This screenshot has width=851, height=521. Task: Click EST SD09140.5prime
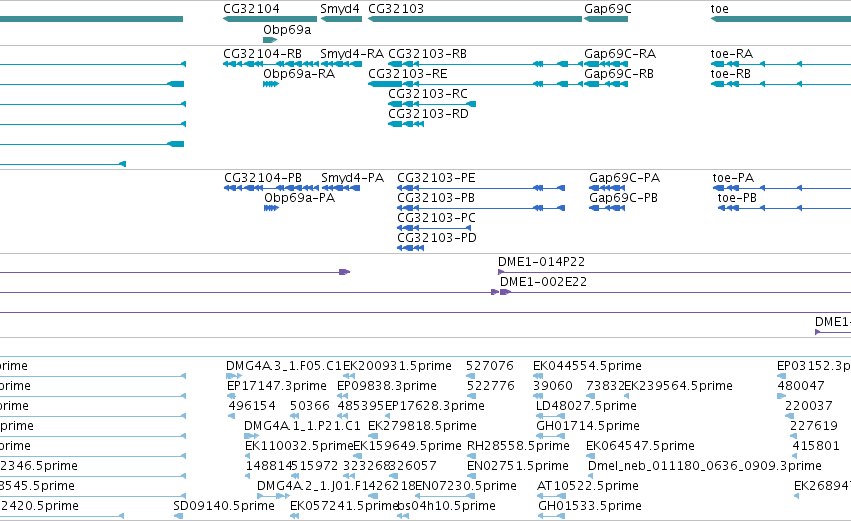[x=224, y=507]
